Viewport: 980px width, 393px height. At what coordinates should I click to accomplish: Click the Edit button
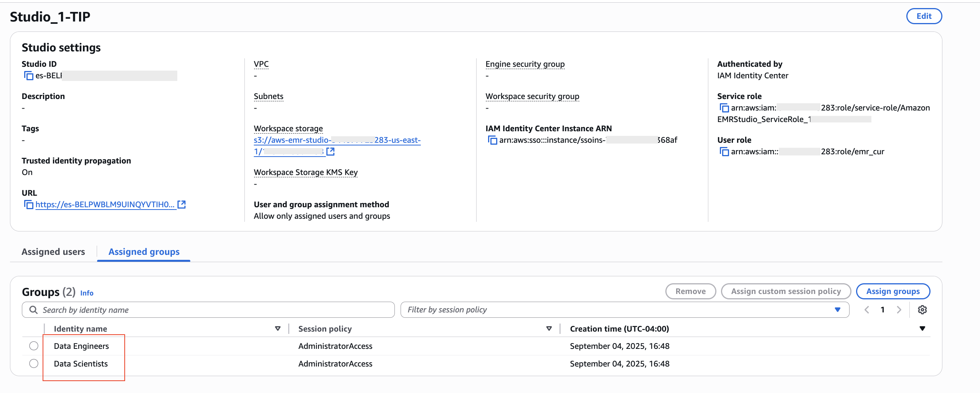(924, 16)
